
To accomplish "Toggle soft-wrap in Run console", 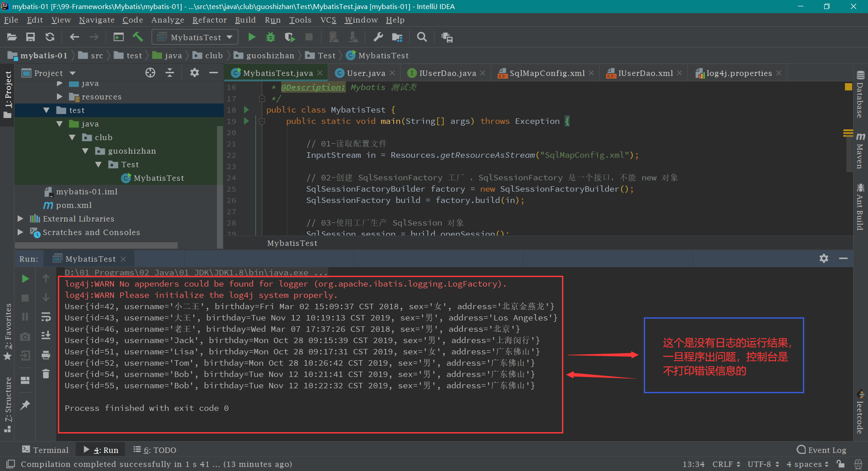I will click(46, 317).
